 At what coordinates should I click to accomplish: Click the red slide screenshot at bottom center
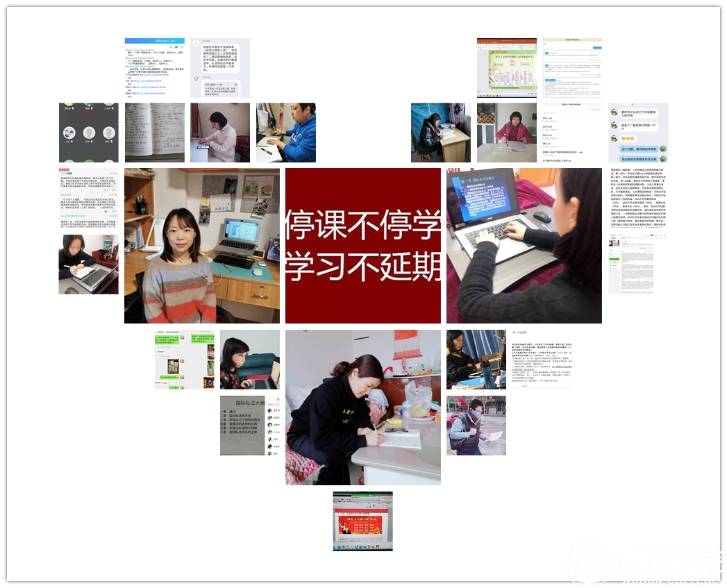pyautogui.click(x=362, y=521)
